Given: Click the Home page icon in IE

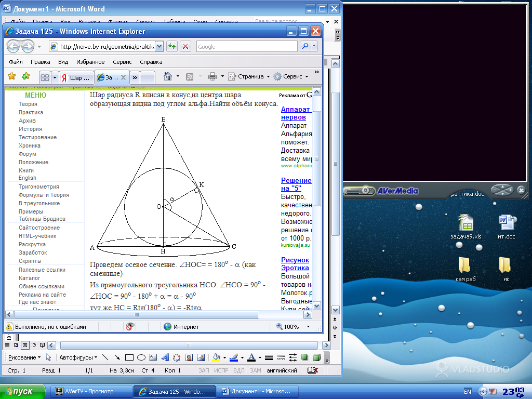Looking at the screenshot, I should tap(167, 76).
